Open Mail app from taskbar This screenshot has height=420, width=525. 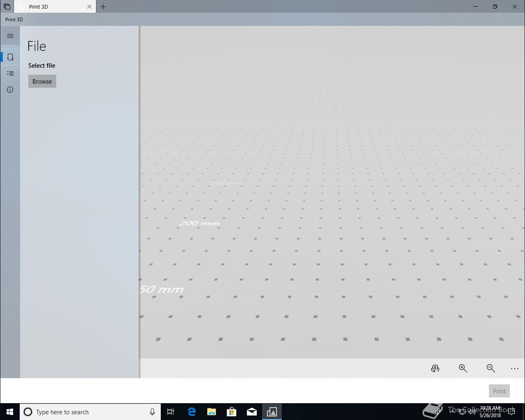click(x=252, y=412)
